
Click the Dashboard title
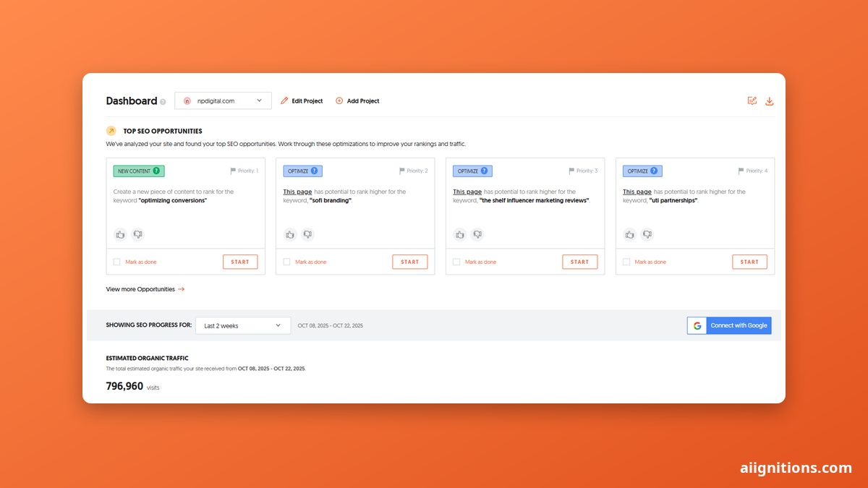click(132, 101)
